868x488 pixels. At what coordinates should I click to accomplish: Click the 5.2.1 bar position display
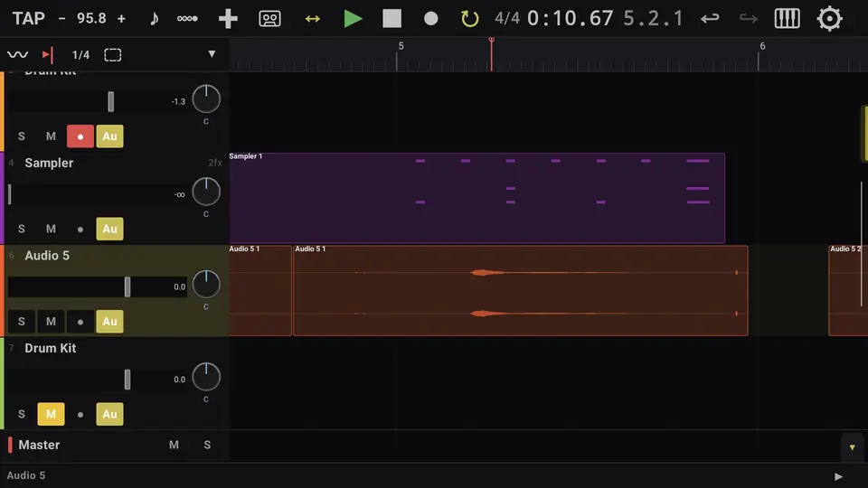(653, 18)
